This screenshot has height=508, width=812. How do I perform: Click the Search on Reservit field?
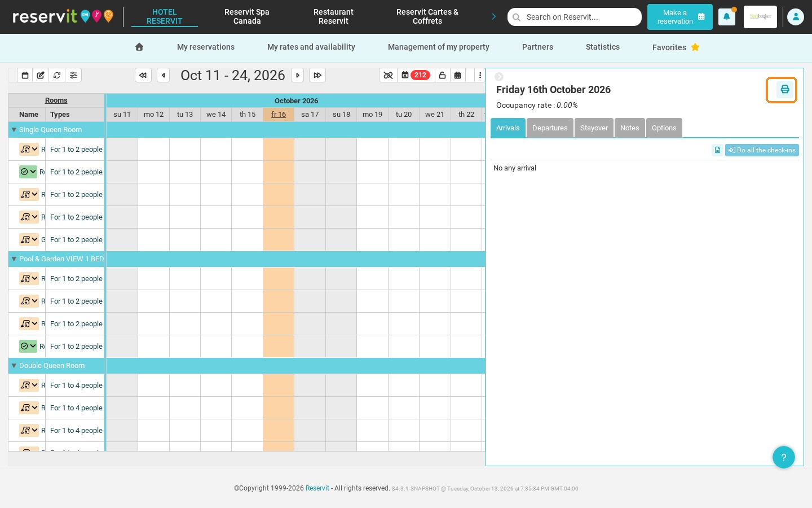coord(575,17)
